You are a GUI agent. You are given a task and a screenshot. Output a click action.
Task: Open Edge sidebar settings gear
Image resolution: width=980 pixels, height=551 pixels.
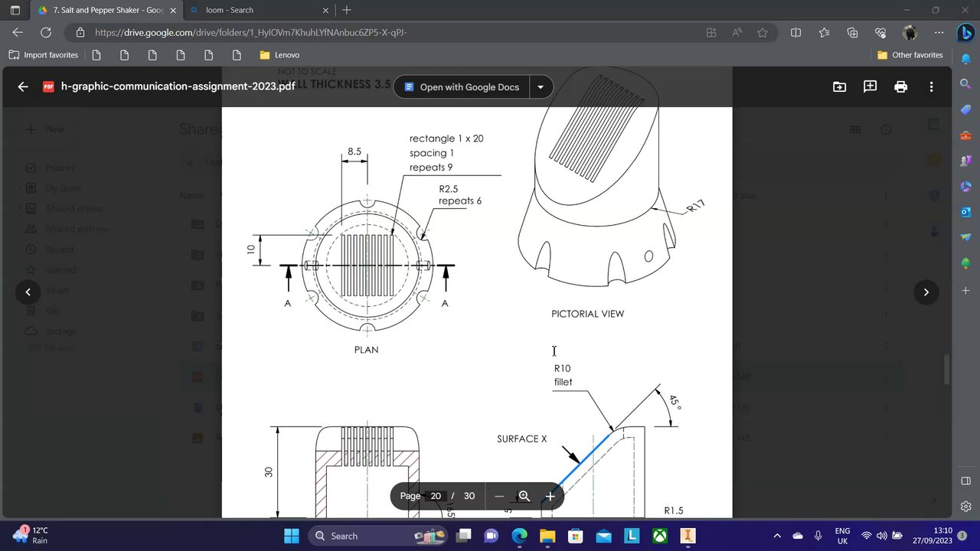tap(966, 507)
